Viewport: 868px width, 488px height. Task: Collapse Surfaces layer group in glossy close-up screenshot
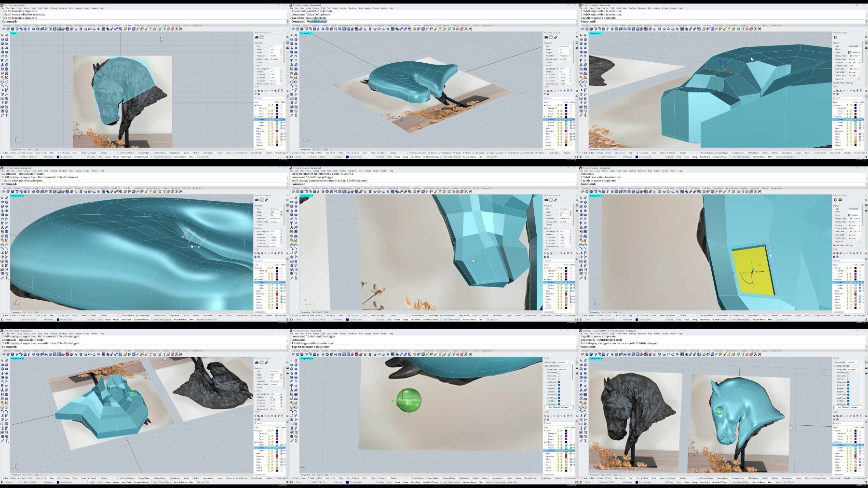tap(256, 279)
